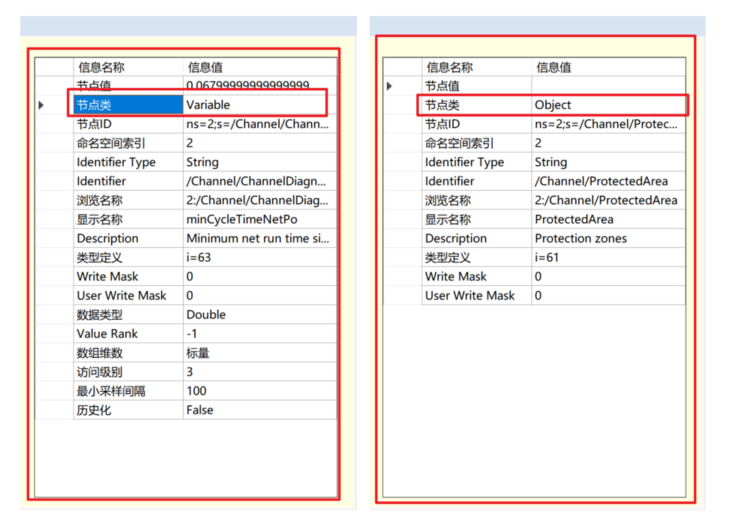This screenshot has height=519, width=736.
Task: Click the ns=2;s=/Channel/Protec... node ID value
Action: (606, 124)
